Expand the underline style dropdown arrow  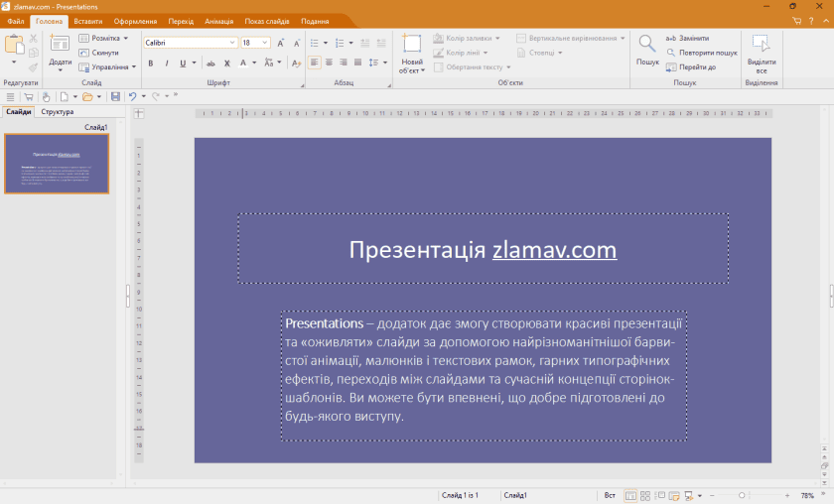[x=195, y=63]
